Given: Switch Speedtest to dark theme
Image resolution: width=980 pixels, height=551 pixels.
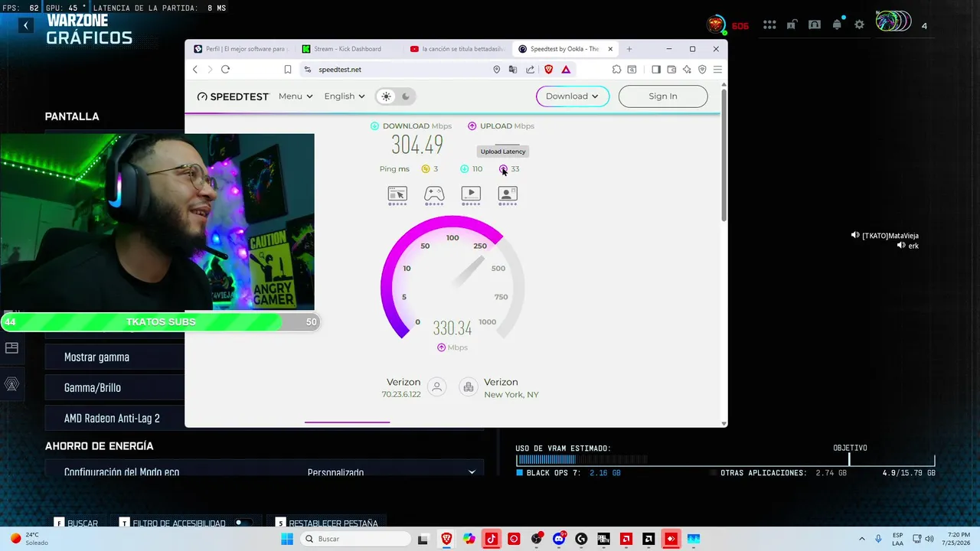Looking at the screenshot, I should (406, 96).
